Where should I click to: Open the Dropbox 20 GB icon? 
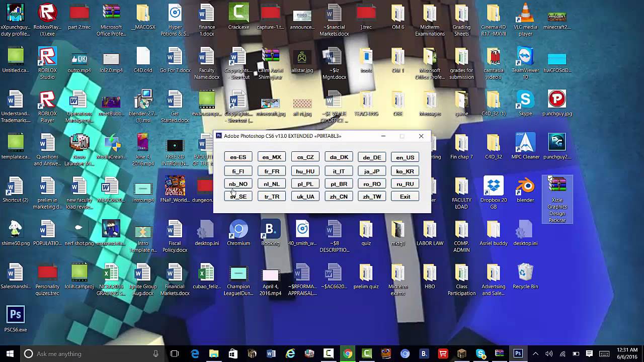point(494,193)
